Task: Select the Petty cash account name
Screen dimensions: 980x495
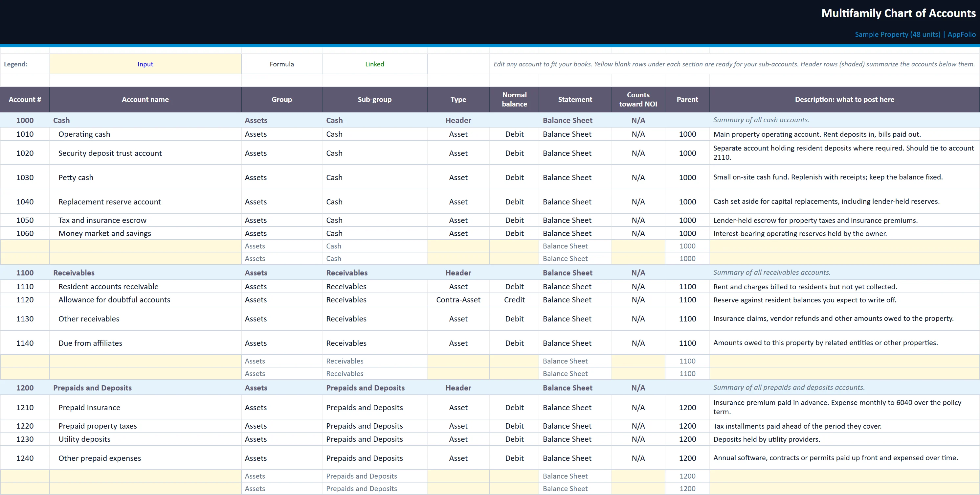Action: pyautogui.click(x=145, y=177)
